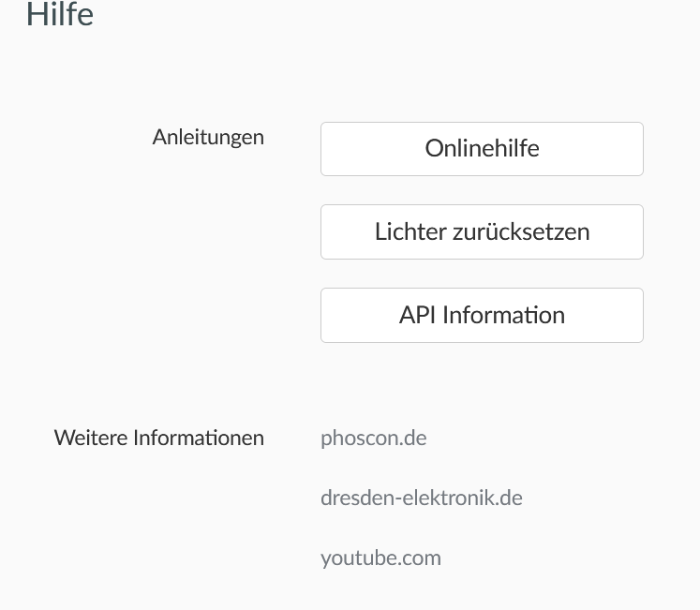
Task: Go to the youtube.com link
Action: click(380, 558)
